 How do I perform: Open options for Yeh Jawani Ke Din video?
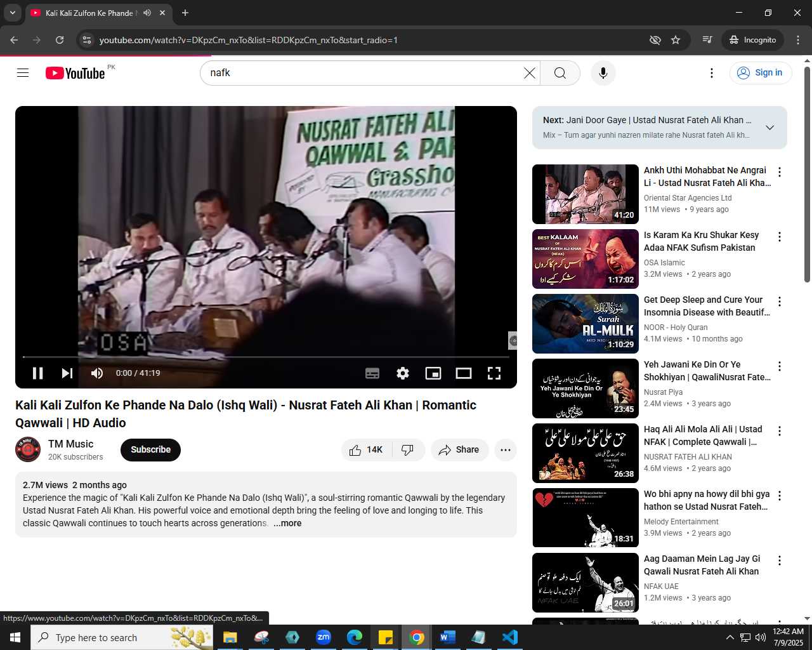(x=780, y=367)
